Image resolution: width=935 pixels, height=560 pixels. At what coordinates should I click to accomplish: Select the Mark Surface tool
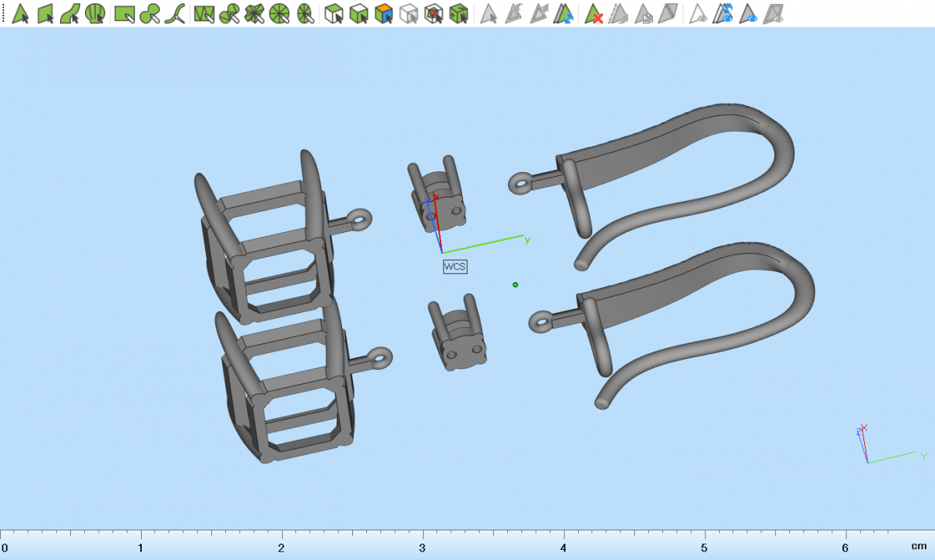tap(70, 13)
